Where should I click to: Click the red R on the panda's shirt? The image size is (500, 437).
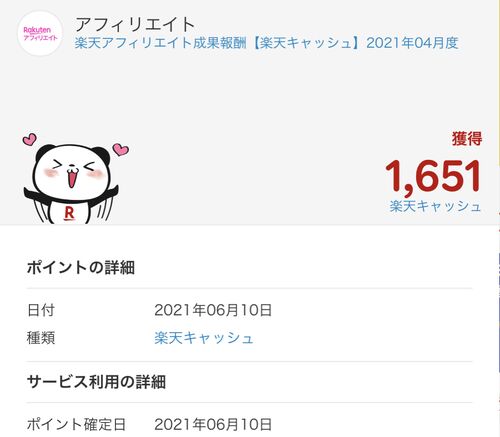pos(69,213)
